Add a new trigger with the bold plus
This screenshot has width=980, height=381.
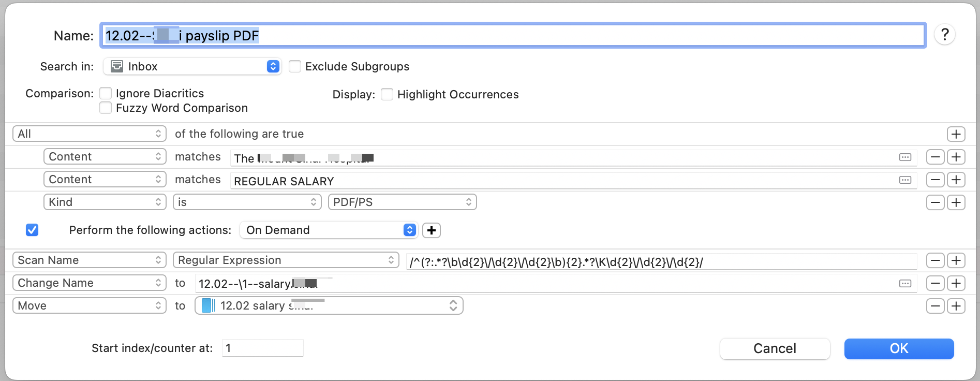432,230
